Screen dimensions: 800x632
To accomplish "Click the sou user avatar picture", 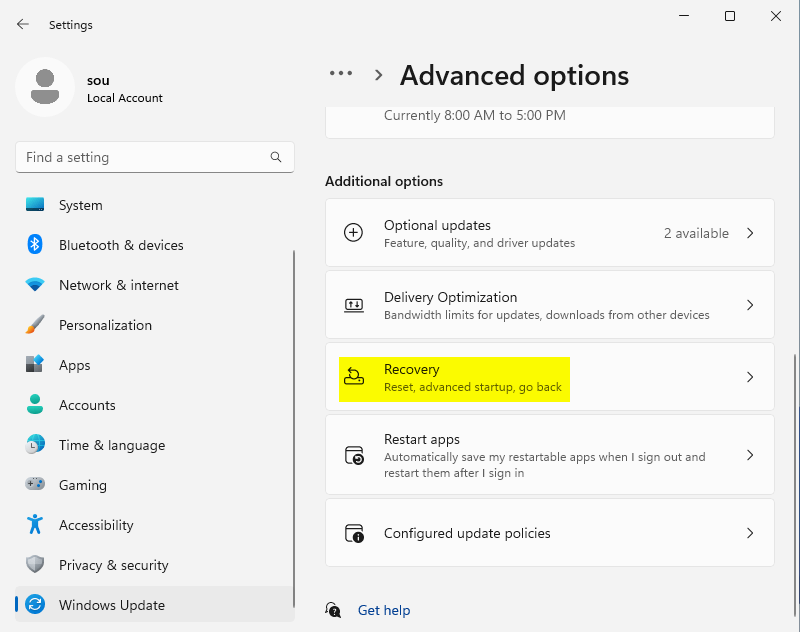I will (x=45, y=87).
